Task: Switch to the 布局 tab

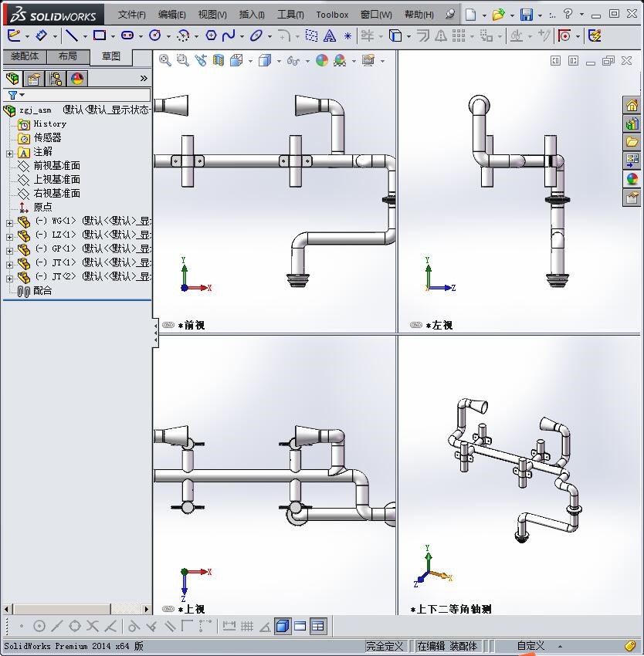Action: 68,56
